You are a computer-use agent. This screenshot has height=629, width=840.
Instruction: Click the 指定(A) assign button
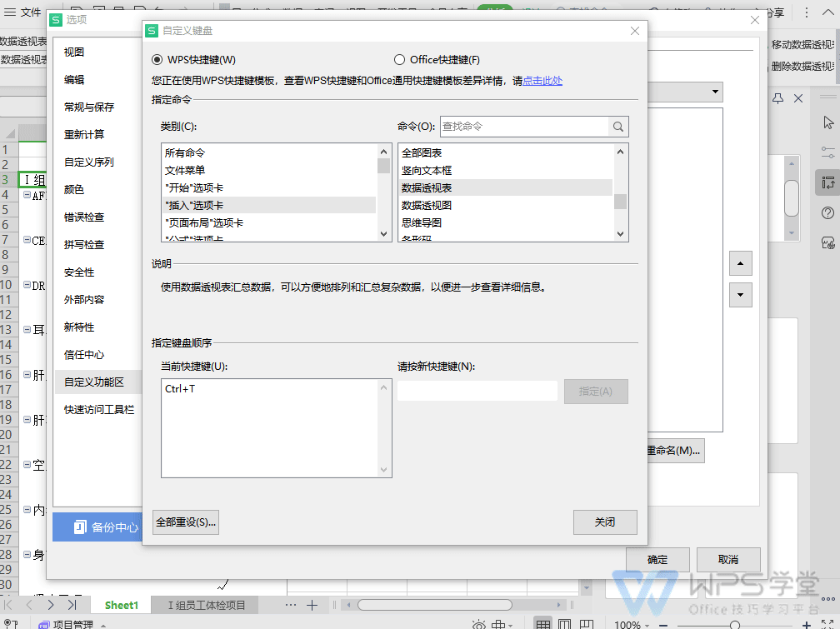(x=596, y=392)
